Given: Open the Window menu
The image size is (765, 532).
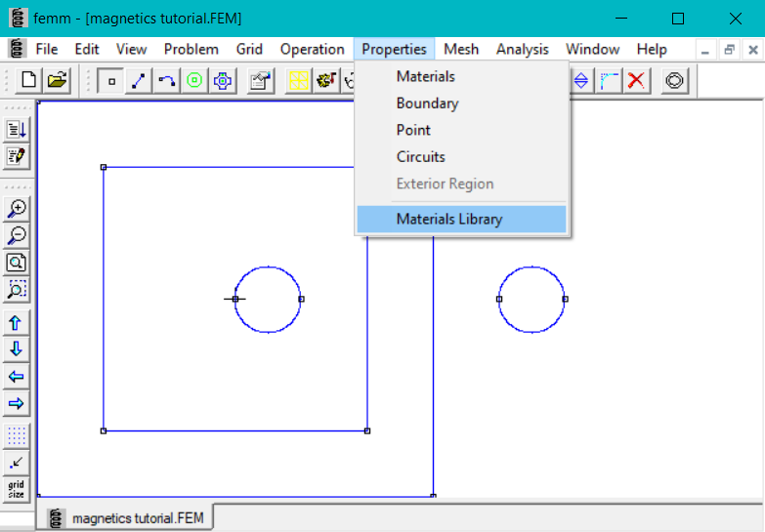Looking at the screenshot, I should click(x=593, y=49).
